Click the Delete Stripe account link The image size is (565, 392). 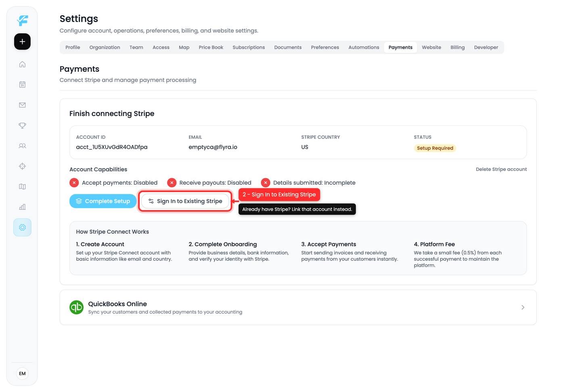(x=501, y=169)
